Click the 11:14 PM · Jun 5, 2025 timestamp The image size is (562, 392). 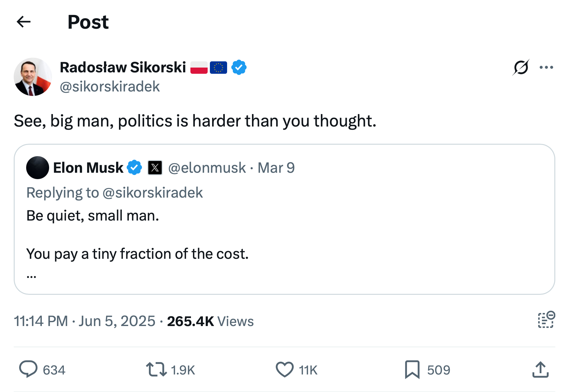coord(85,321)
